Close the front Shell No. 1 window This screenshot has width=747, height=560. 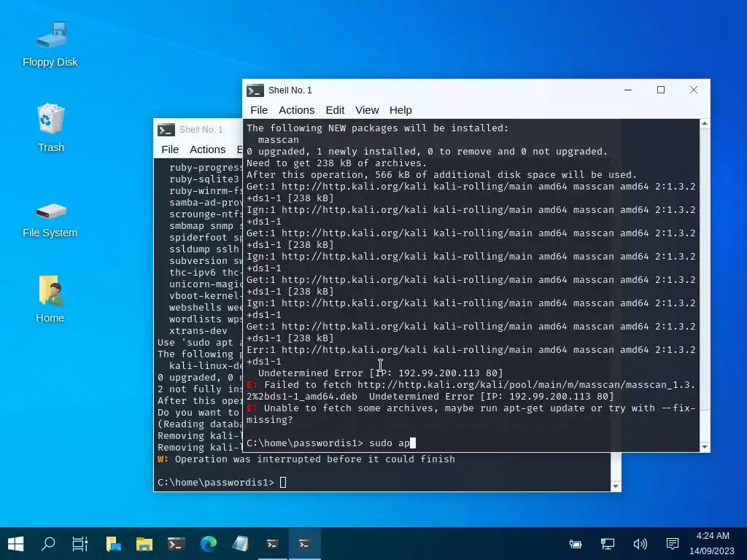click(694, 90)
